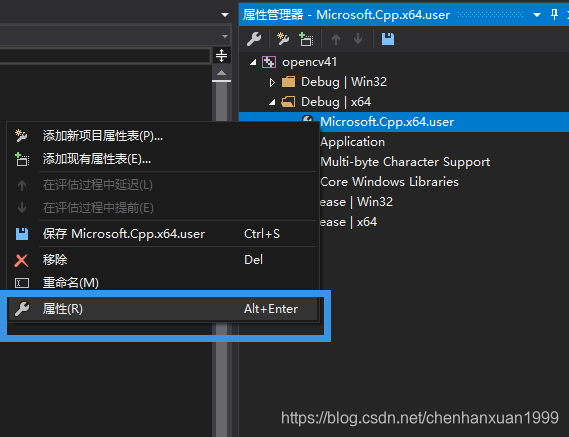This screenshot has height=437, width=569.
Task: Expand the Debug | Win32 folder
Action: tap(272, 82)
